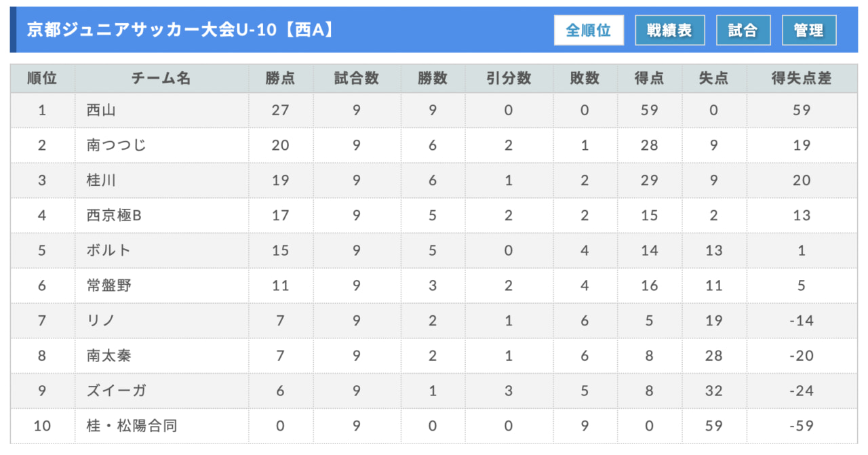Select the 順位 column header
The width and height of the screenshot is (868, 455).
pyautogui.click(x=42, y=79)
